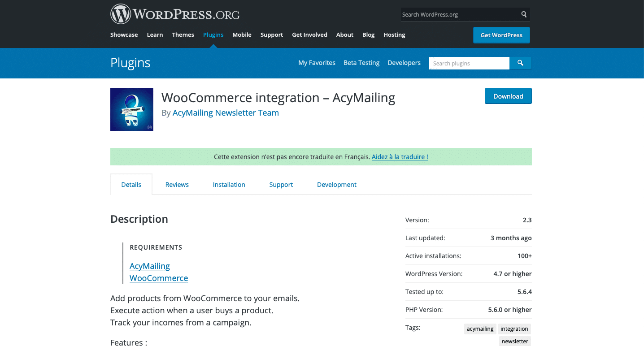Click the '3 months ago' value
644x346 pixels.
(x=511, y=238)
